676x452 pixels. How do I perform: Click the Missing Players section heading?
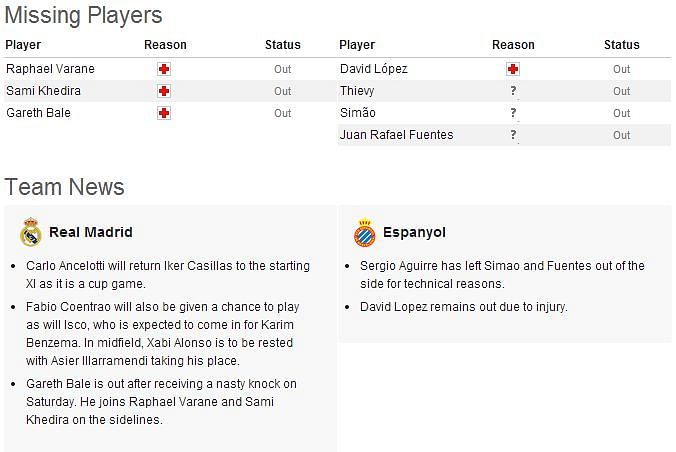click(x=83, y=16)
